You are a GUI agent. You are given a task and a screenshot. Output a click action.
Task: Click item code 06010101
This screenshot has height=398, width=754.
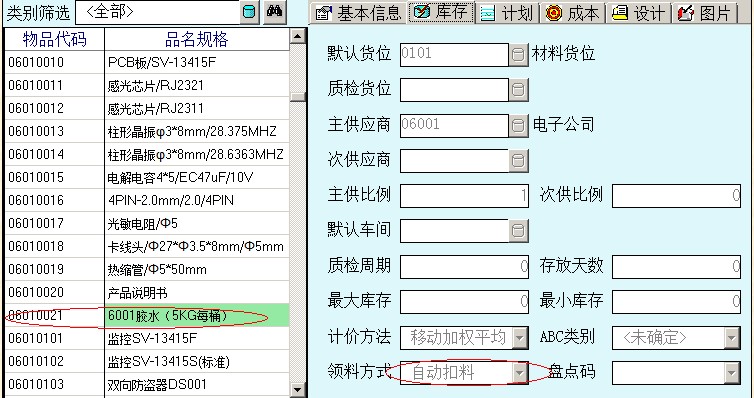(36, 339)
